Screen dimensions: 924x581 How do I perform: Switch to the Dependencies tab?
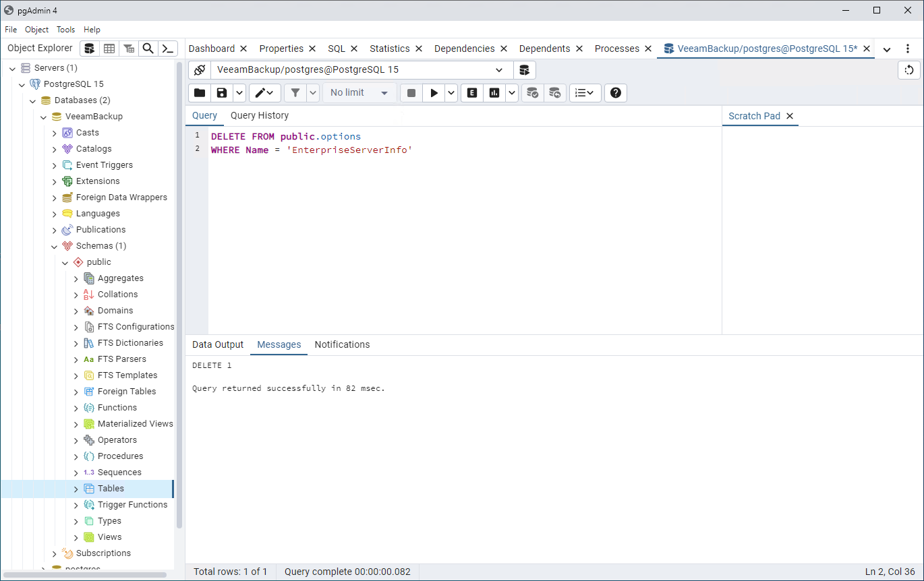465,49
